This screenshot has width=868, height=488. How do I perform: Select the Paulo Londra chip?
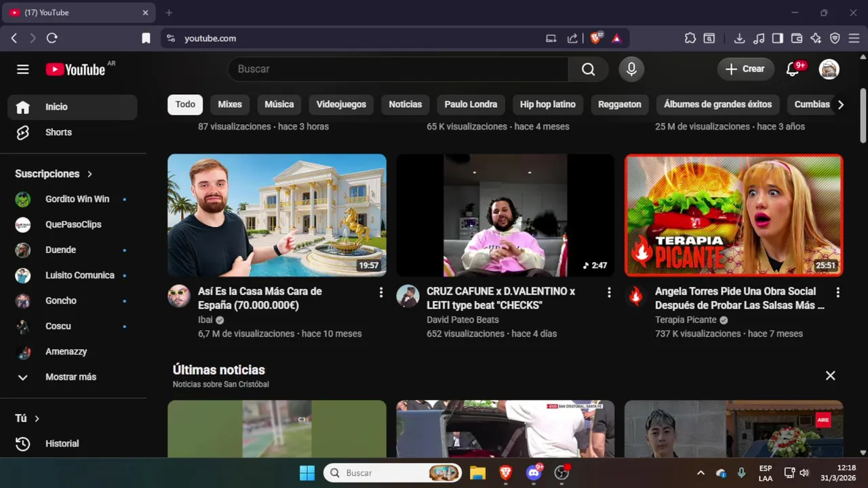[471, 104]
